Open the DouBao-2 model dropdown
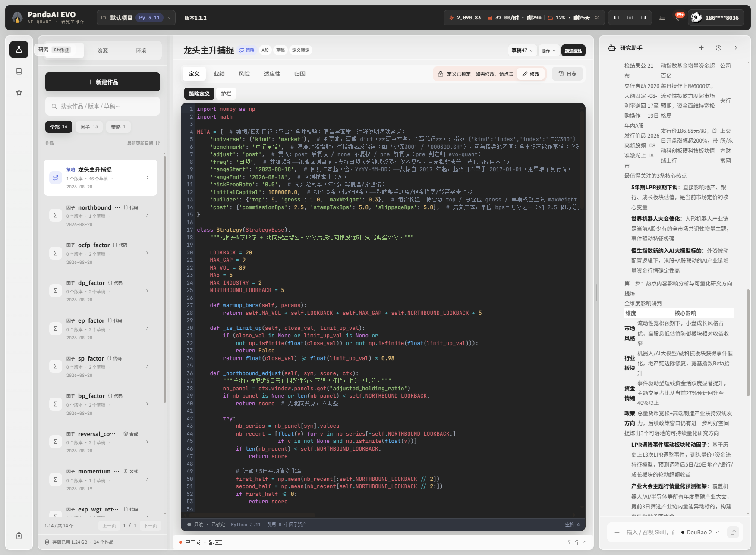 pos(700,532)
